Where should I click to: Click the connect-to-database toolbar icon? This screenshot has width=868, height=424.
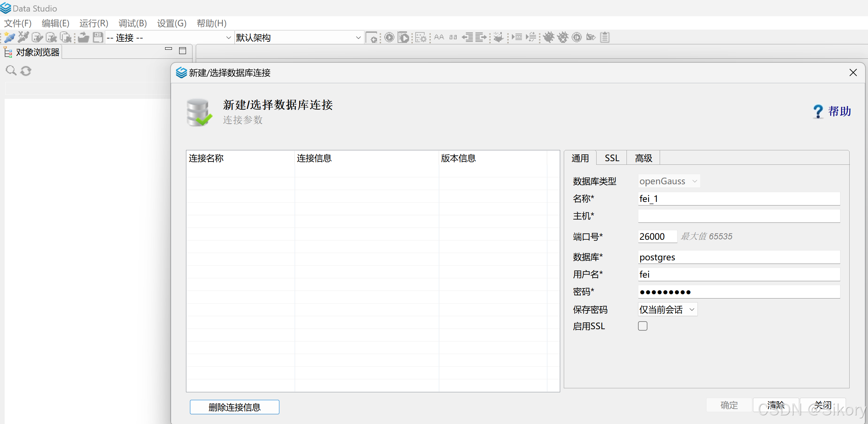point(37,37)
